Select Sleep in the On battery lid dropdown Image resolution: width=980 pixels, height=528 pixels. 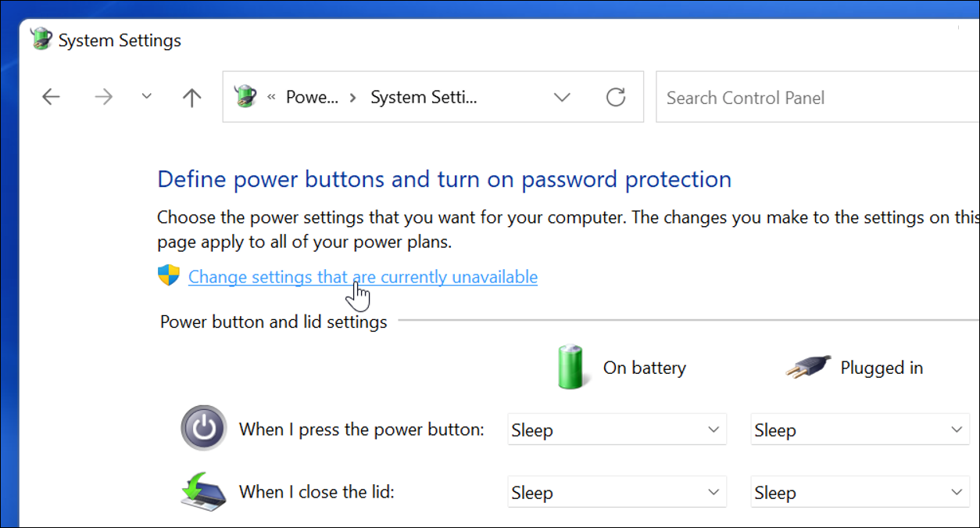point(617,492)
